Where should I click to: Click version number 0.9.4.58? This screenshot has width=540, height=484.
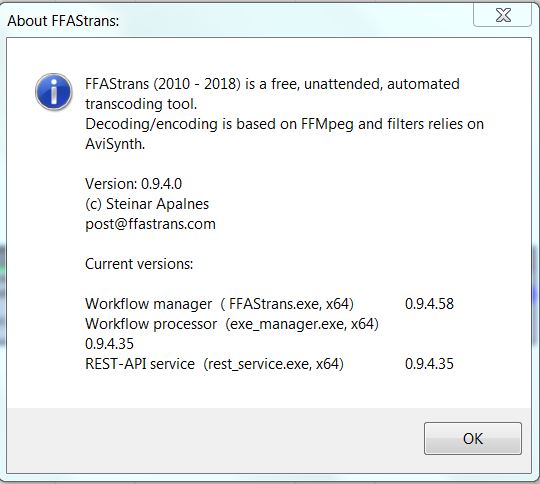pyautogui.click(x=429, y=304)
